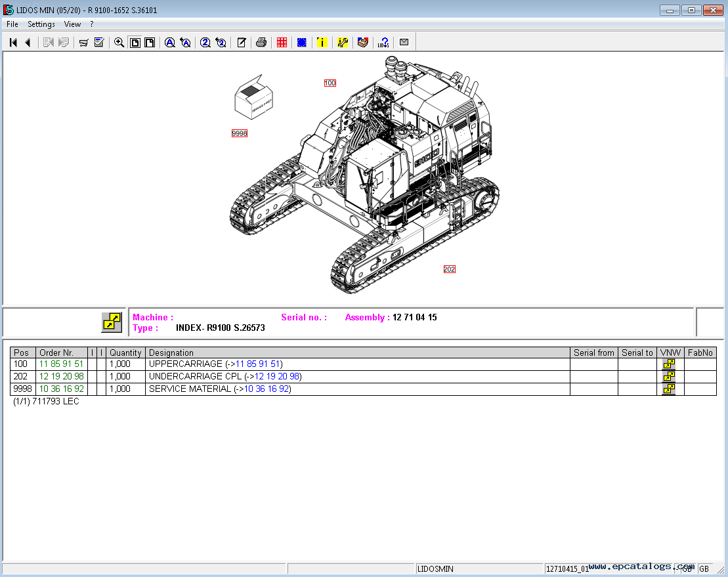
Task: Click the LIDOS help question mark icon
Action: tap(383, 43)
